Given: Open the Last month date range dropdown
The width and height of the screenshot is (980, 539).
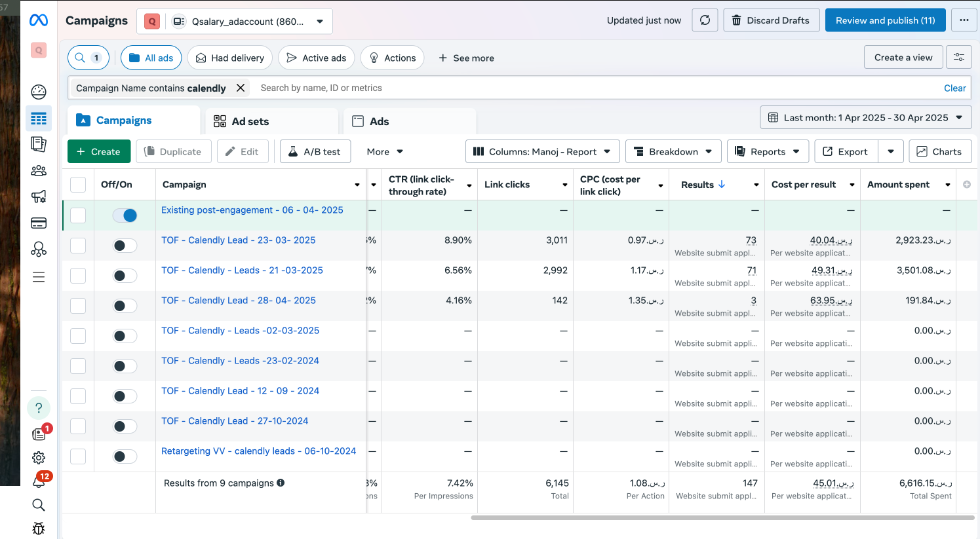Looking at the screenshot, I should pyautogui.click(x=865, y=118).
